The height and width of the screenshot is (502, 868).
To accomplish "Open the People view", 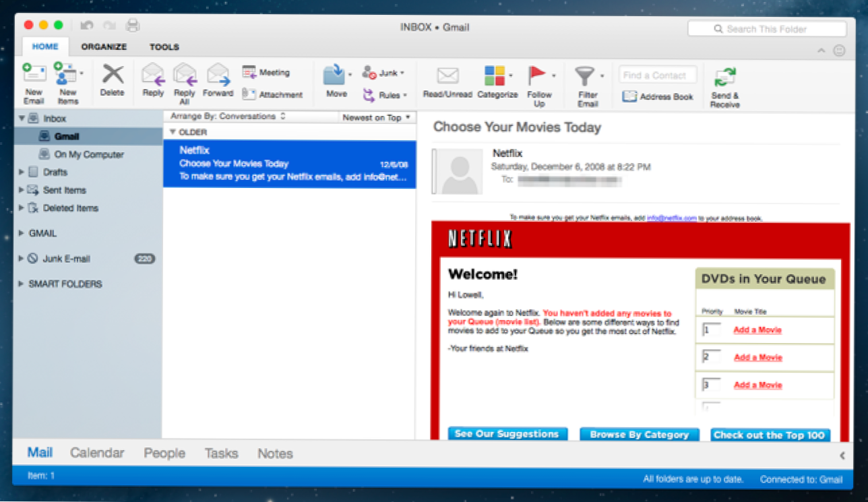I will click(164, 453).
